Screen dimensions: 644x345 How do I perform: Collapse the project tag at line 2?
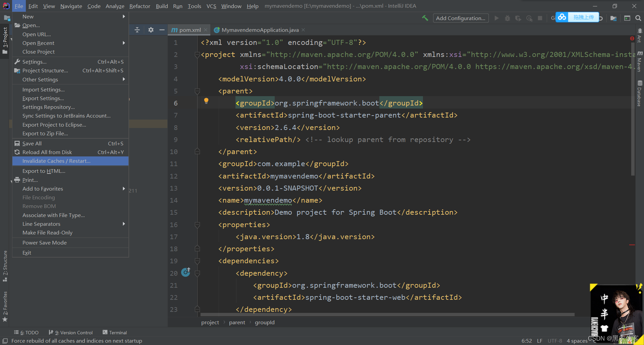[x=197, y=55]
